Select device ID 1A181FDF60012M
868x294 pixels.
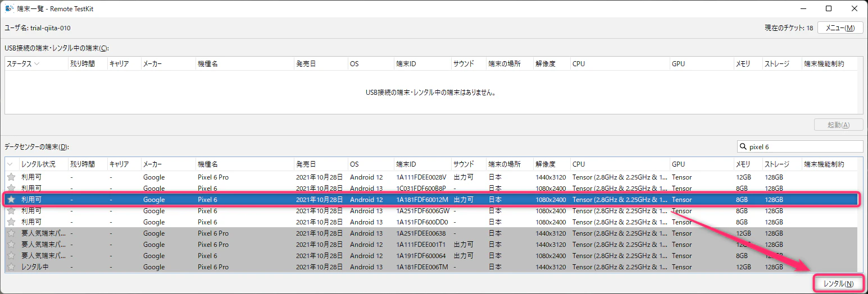(x=422, y=200)
